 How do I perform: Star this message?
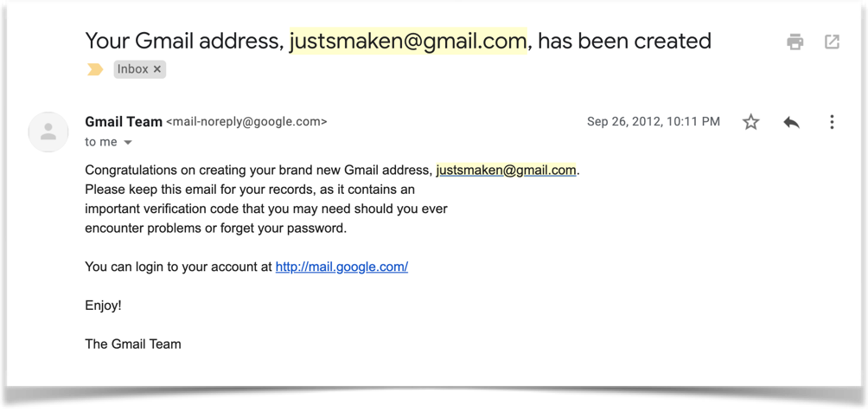click(x=750, y=122)
